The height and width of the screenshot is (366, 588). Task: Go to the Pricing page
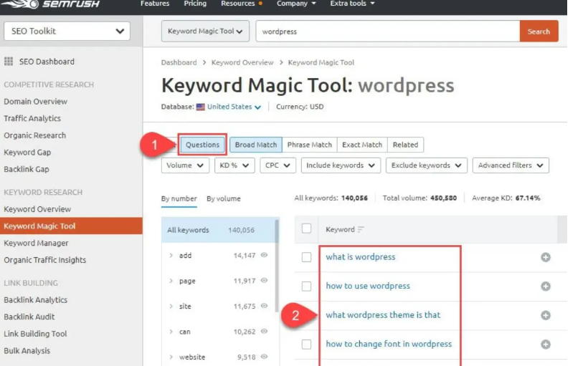pos(195,4)
